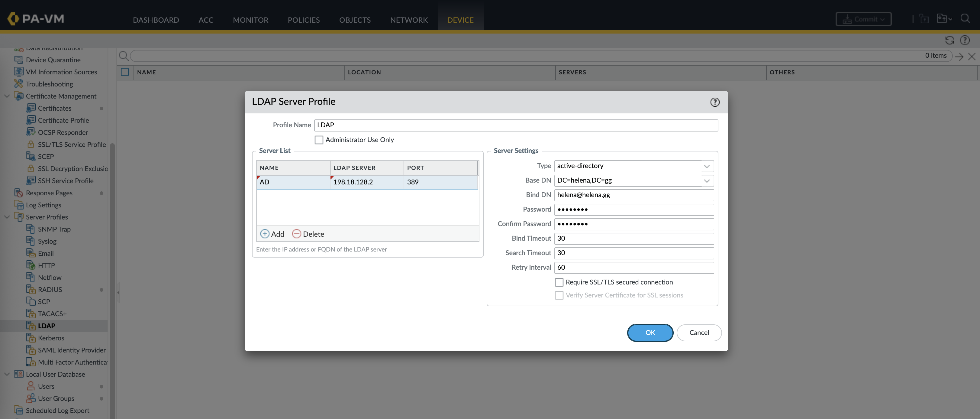
Task: Collapse the Server Profiles tree node
Action: coord(7,217)
